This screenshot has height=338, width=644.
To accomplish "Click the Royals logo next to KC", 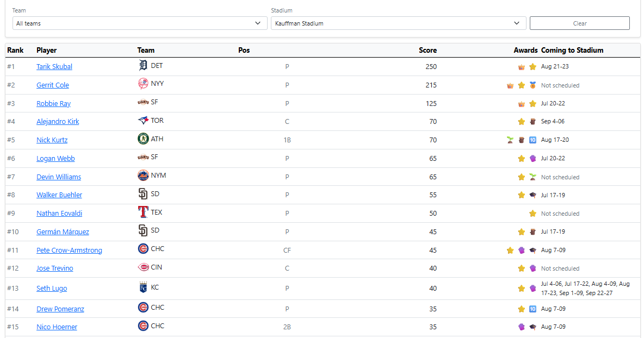I will tap(143, 287).
